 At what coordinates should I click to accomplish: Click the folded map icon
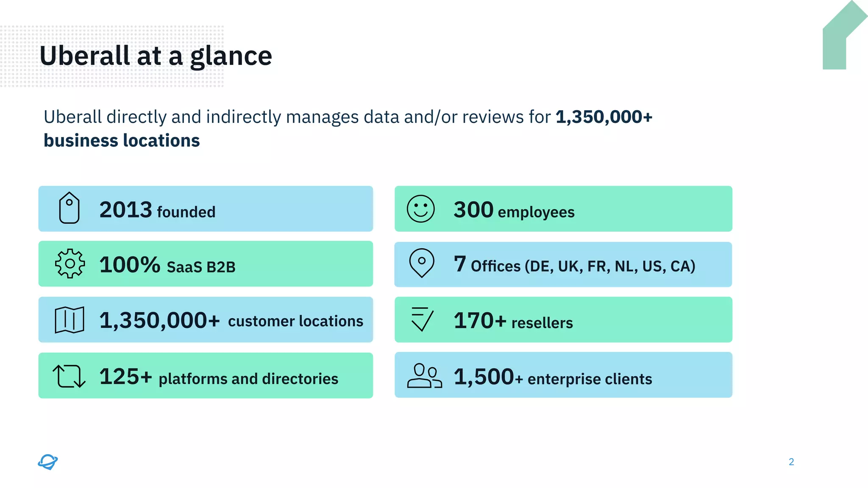[70, 320]
